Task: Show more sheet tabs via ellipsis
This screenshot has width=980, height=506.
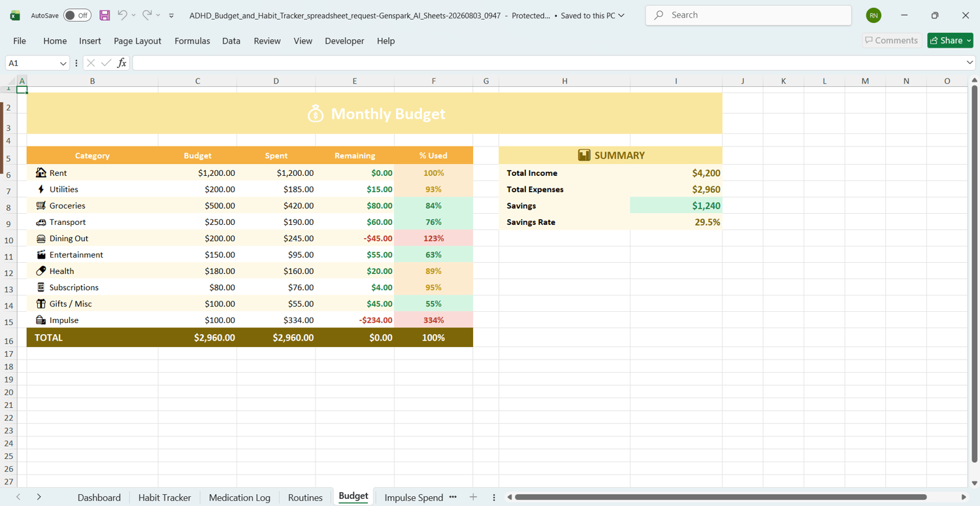Action: tap(453, 498)
